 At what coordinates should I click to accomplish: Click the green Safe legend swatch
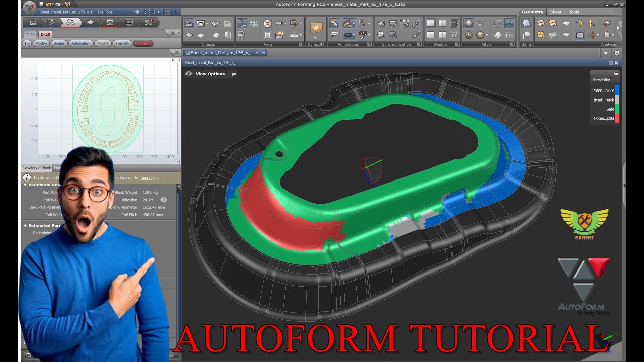coord(617,109)
